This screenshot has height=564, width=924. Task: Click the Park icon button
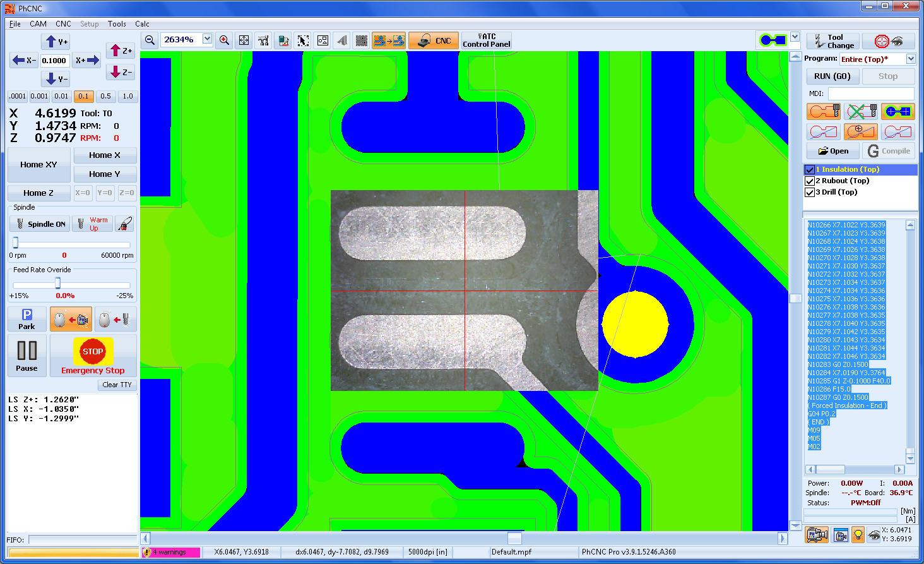pyautogui.click(x=27, y=319)
